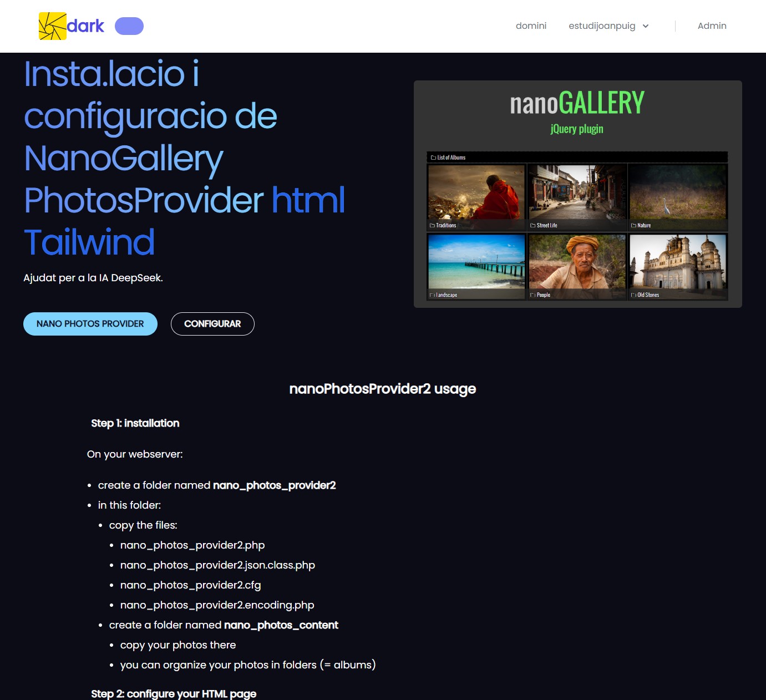Click the page heading Insta.lacio i configuracio
Viewport: 766px width, 700px height.
[184, 158]
